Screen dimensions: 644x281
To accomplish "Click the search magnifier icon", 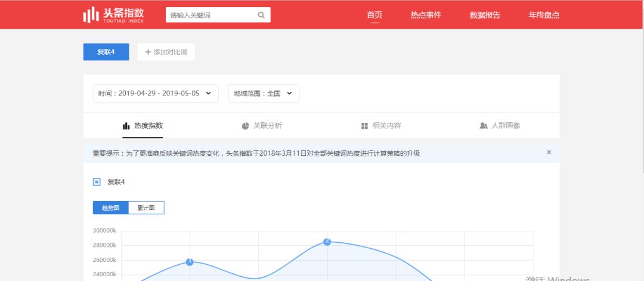I will (261, 15).
